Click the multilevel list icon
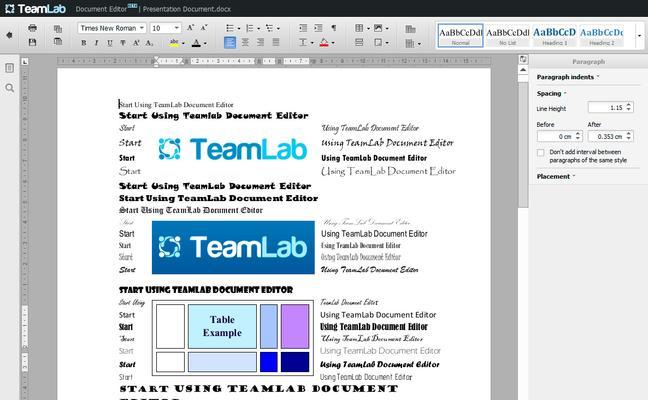The image size is (648, 400). 269,28
